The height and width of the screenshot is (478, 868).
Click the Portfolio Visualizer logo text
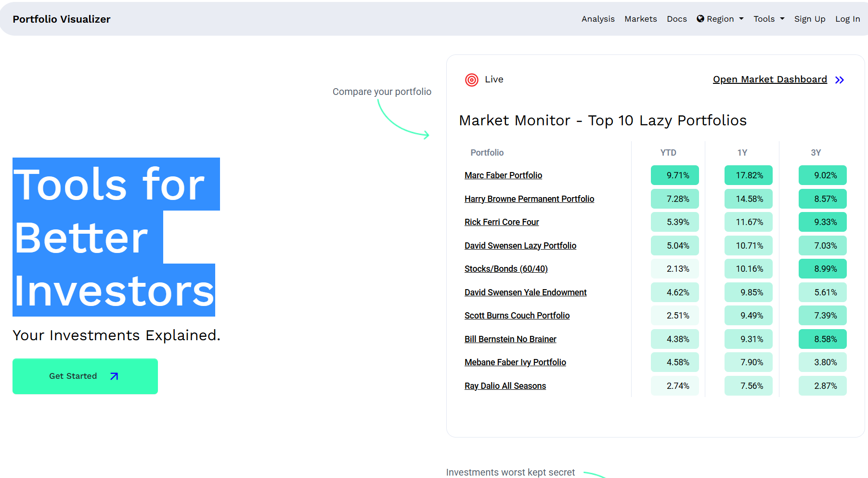click(x=62, y=19)
